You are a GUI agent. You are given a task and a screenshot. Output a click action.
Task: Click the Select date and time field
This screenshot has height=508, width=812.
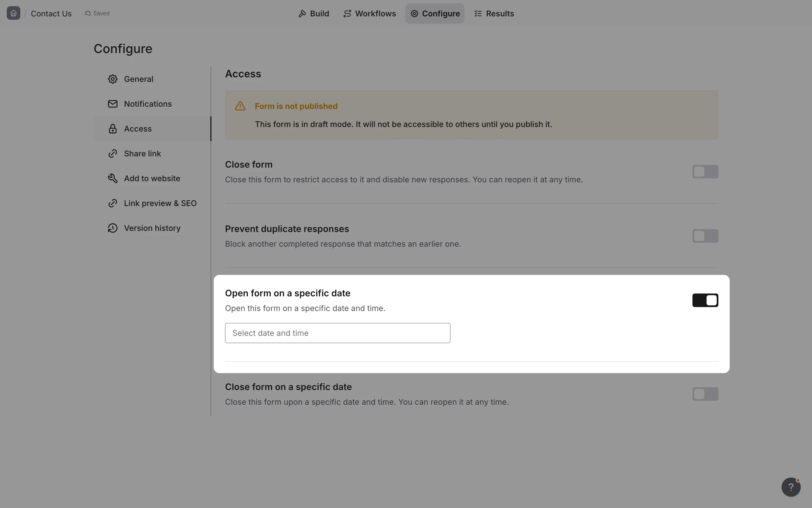[x=337, y=333]
